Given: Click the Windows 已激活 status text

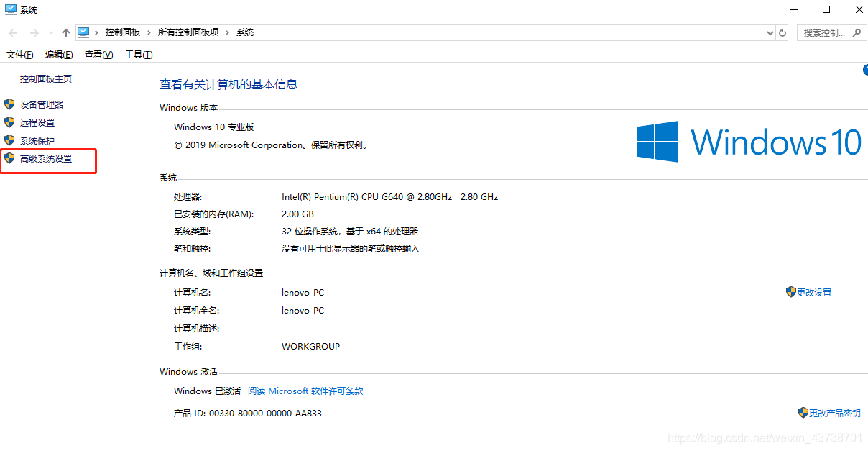Looking at the screenshot, I should (207, 391).
